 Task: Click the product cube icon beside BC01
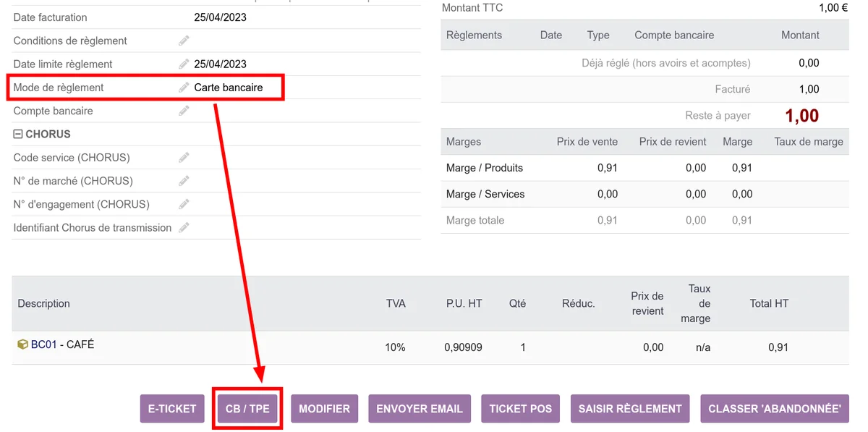click(22, 344)
